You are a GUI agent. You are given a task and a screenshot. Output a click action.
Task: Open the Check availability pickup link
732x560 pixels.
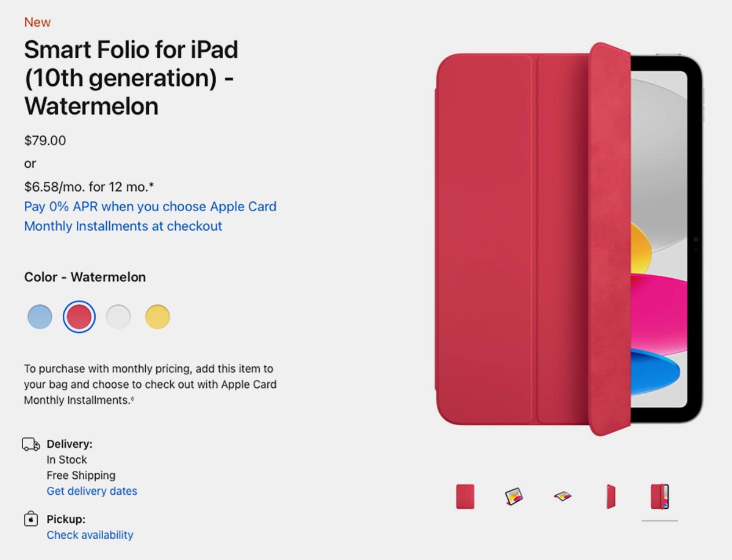90,535
